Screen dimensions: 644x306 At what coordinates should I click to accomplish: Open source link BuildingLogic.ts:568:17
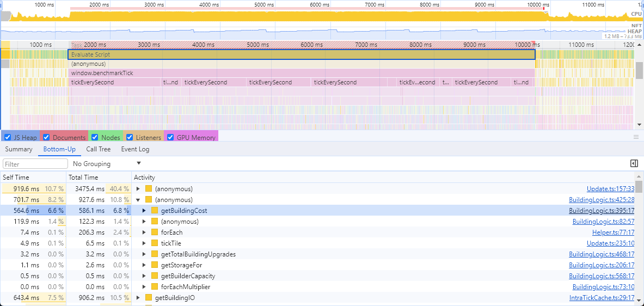point(602,276)
